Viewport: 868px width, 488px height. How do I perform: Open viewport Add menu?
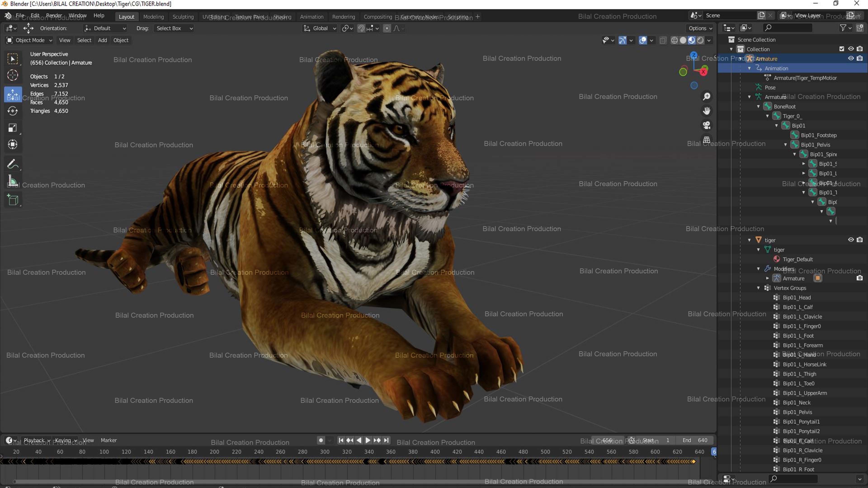click(x=102, y=40)
